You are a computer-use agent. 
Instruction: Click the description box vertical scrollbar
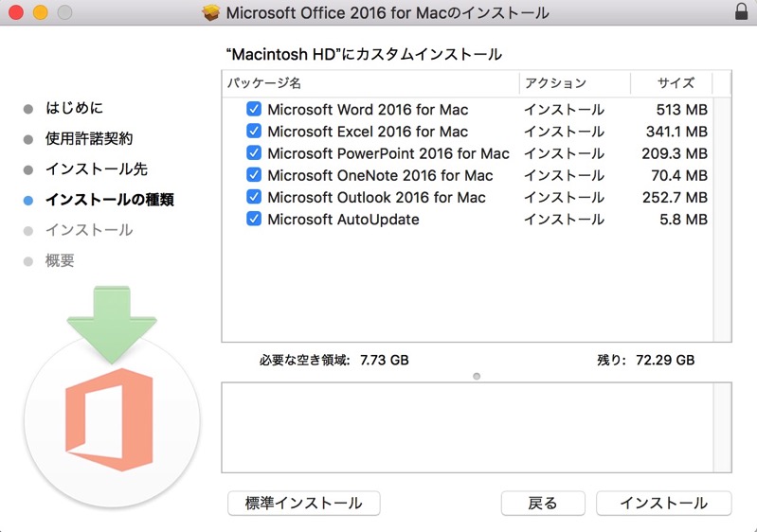(x=722, y=427)
